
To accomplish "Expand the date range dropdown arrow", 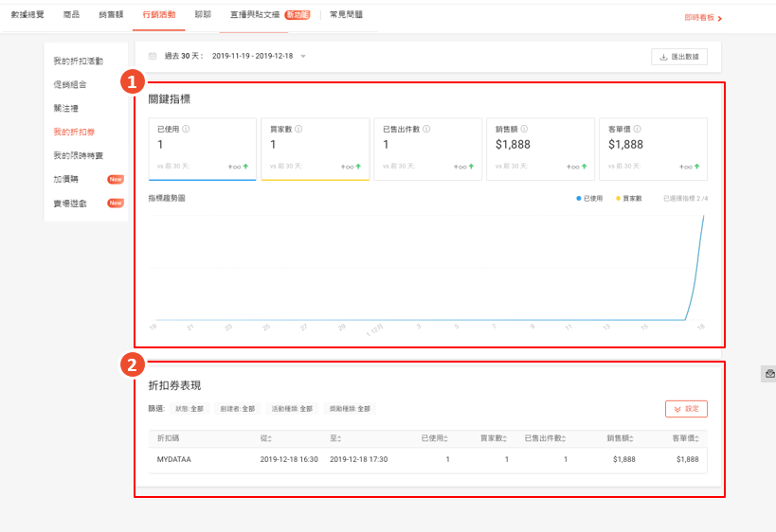I will (x=303, y=57).
